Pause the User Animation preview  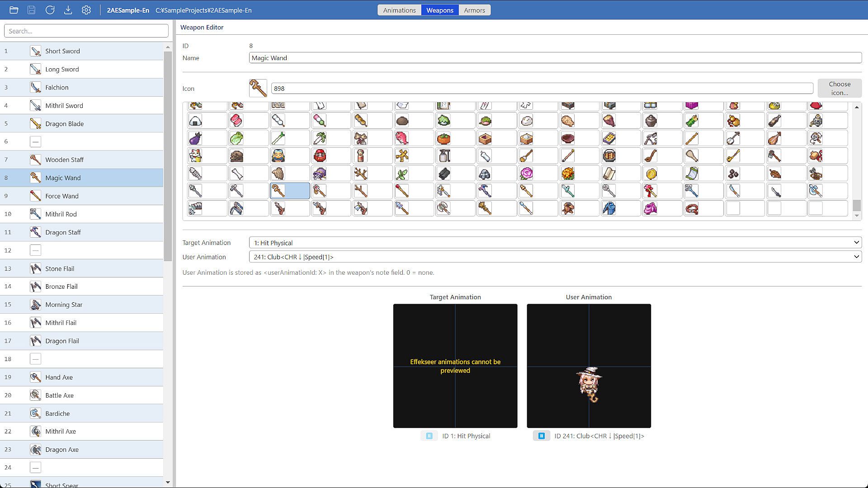coord(541,436)
